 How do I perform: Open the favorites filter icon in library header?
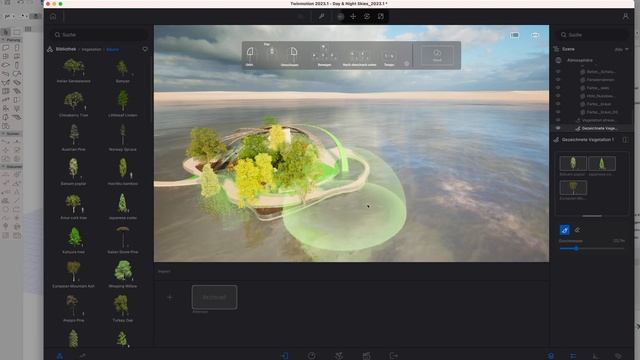[145, 49]
